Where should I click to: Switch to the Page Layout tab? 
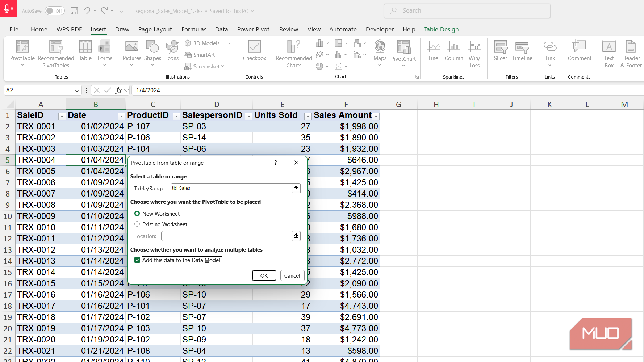(x=155, y=29)
